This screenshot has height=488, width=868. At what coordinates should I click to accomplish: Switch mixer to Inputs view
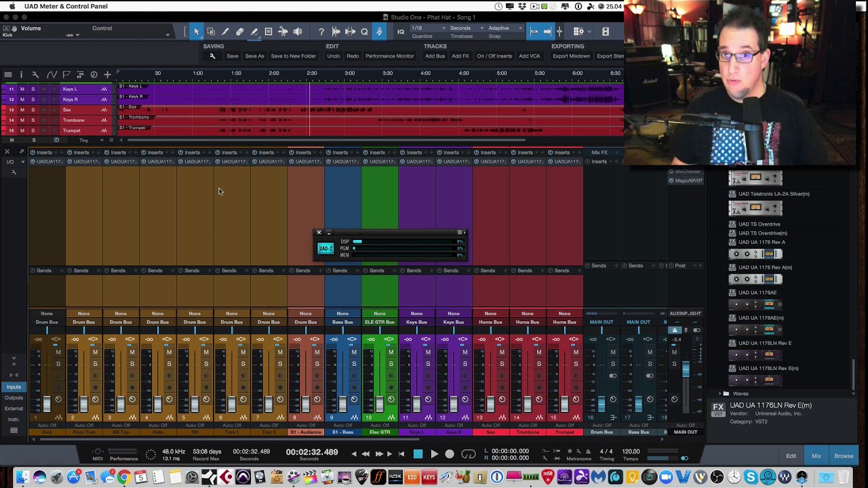(14, 387)
